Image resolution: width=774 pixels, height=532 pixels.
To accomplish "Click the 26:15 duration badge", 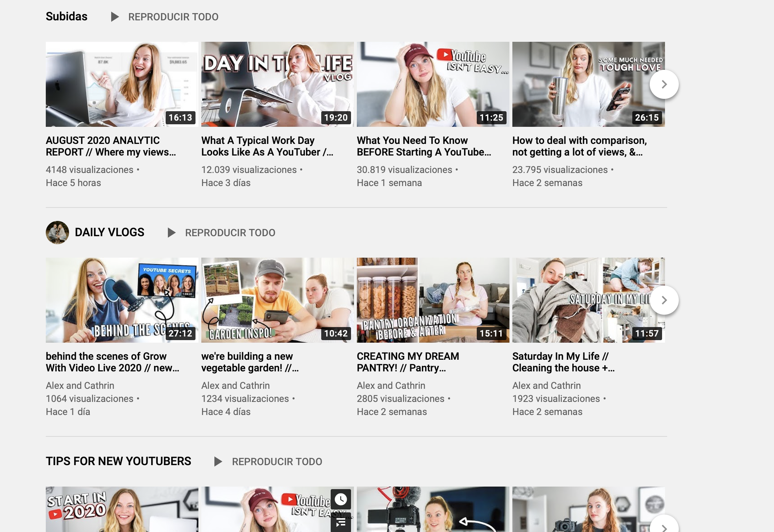I will point(647,117).
